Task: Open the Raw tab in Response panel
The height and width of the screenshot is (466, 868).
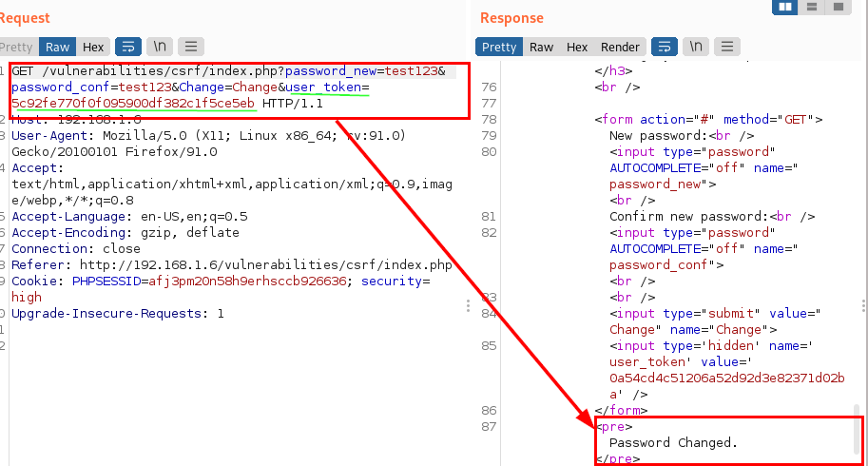Action: click(542, 47)
